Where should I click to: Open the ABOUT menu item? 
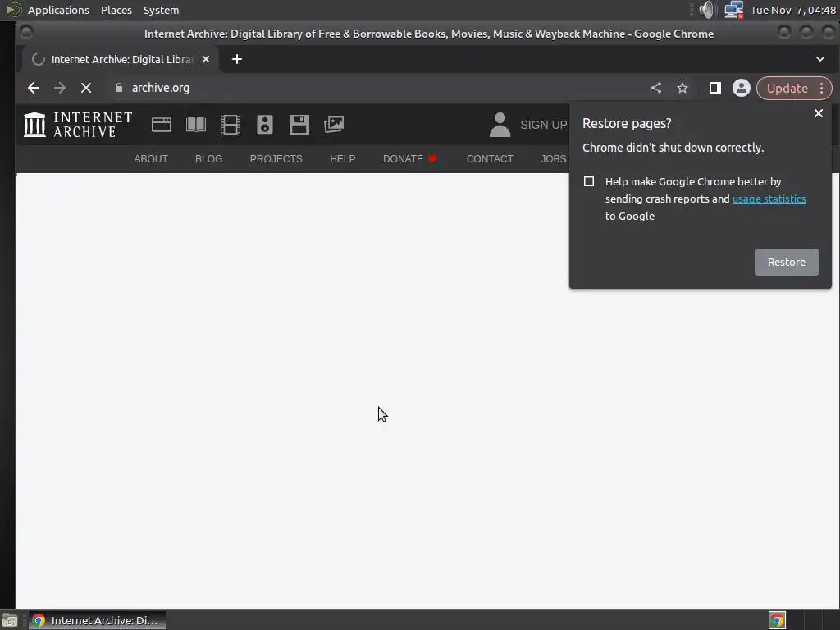point(151,159)
